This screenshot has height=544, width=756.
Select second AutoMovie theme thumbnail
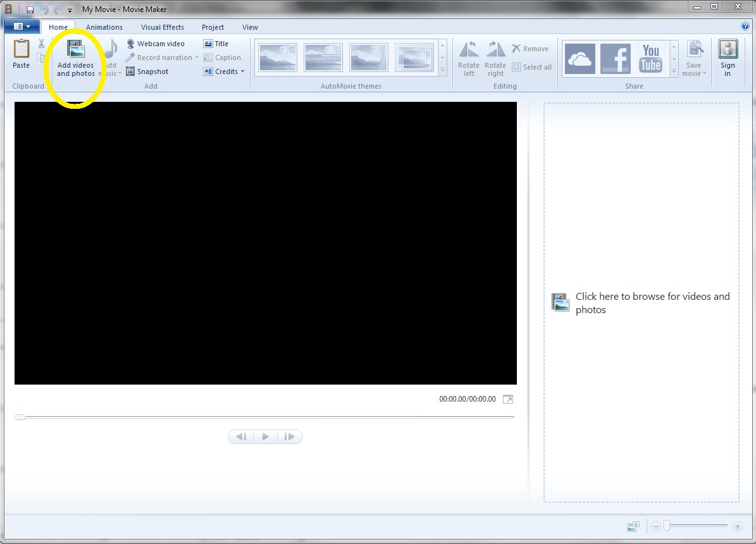tap(323, 58)
